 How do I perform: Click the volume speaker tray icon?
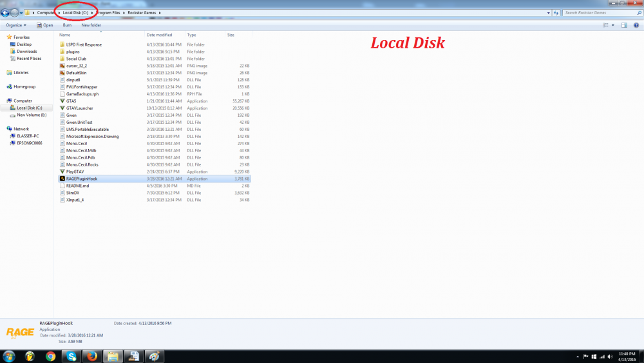pyautogui.click(x=610, y=357)
